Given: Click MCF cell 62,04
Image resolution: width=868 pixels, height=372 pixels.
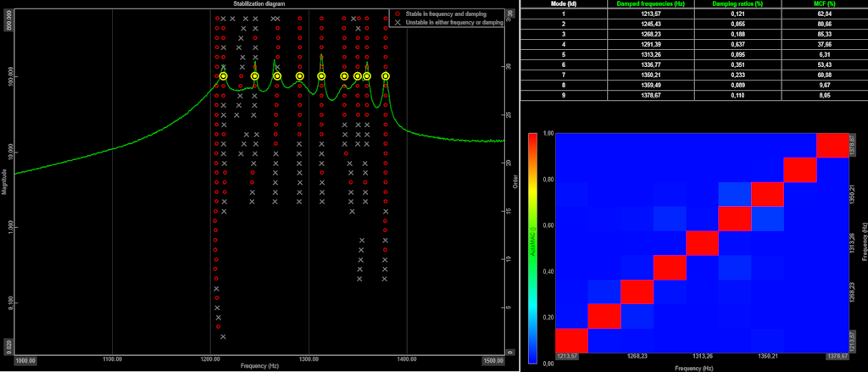Looking at the screenshot, I should pos(824,14).
